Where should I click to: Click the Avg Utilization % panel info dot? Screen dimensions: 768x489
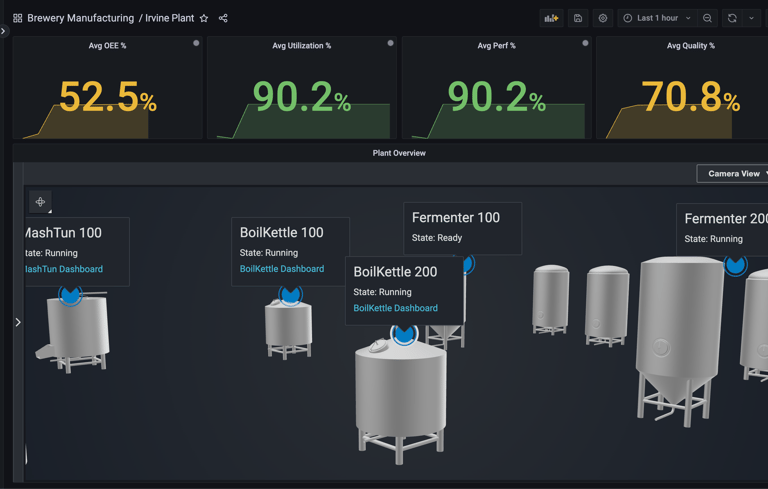pyautogui.click(x=390, y=43)
